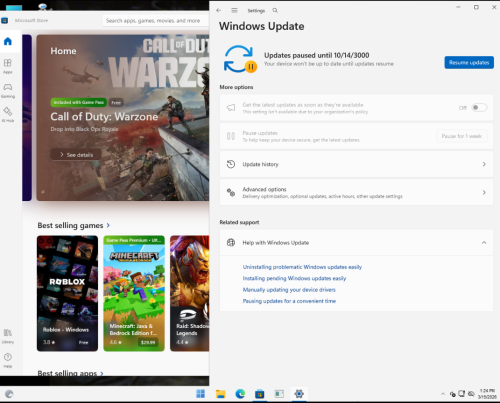Open the terminal app taskbar icon
The width and height of the screenshot is (500, 403).
(x=279, y=394)
